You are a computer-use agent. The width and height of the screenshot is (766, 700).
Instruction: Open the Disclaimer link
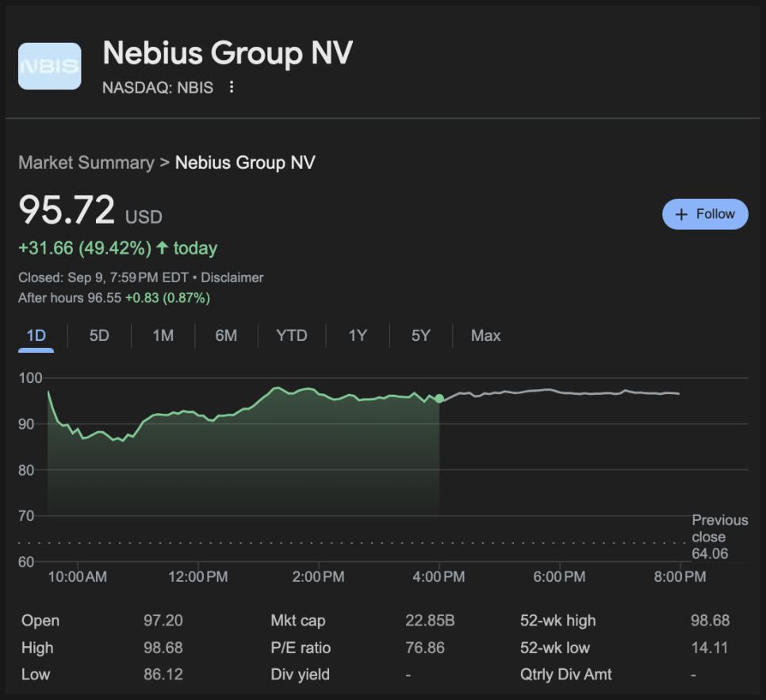[x=232, y=277]
